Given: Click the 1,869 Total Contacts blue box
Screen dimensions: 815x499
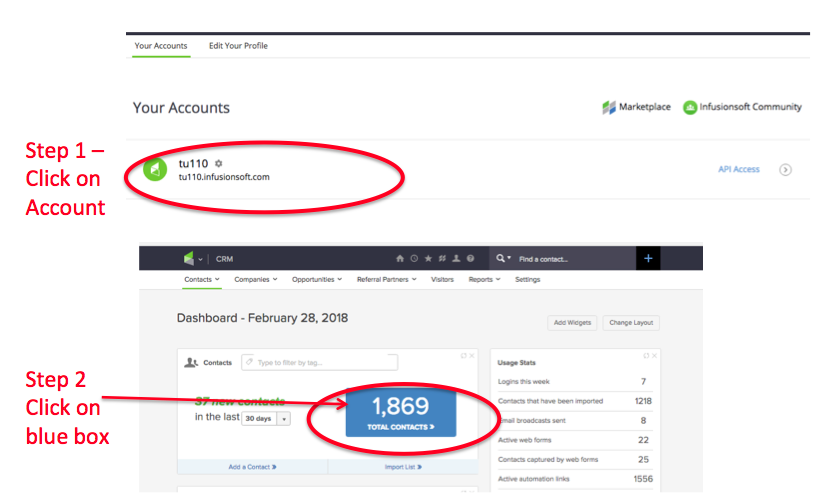Looking at the screenshot, I should [401, 413].
